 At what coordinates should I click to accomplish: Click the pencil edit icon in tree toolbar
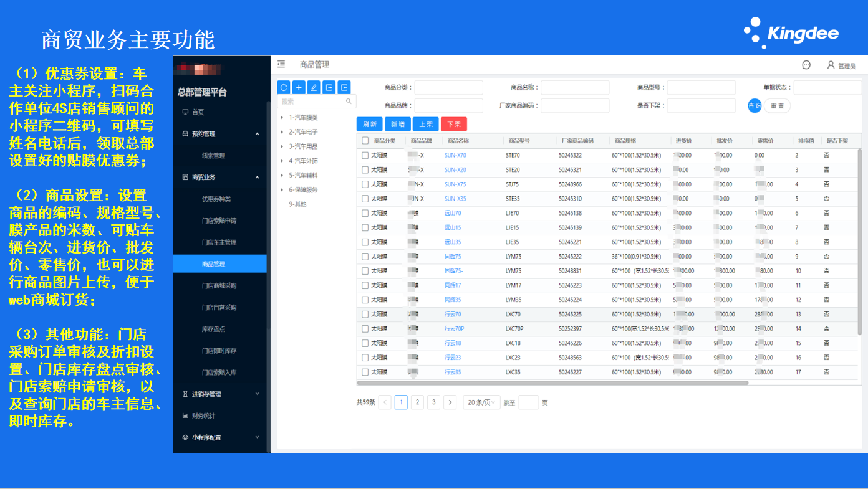314,87
